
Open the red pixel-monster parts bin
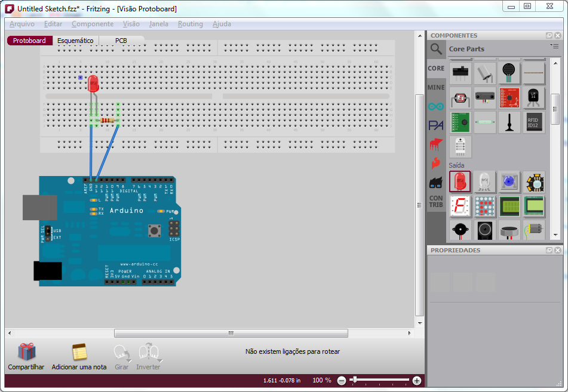pos(436,144)
